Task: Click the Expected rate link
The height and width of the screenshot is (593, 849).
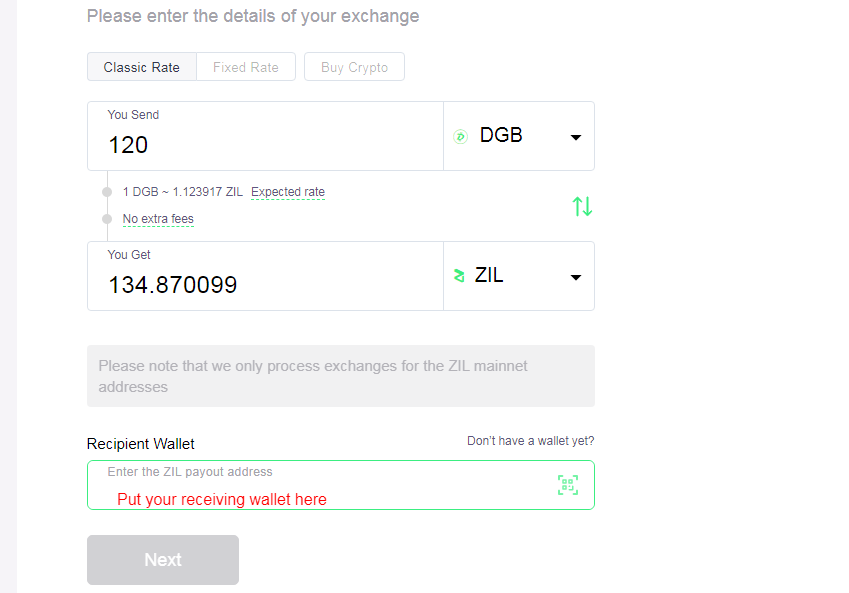Action: point(288,192)
